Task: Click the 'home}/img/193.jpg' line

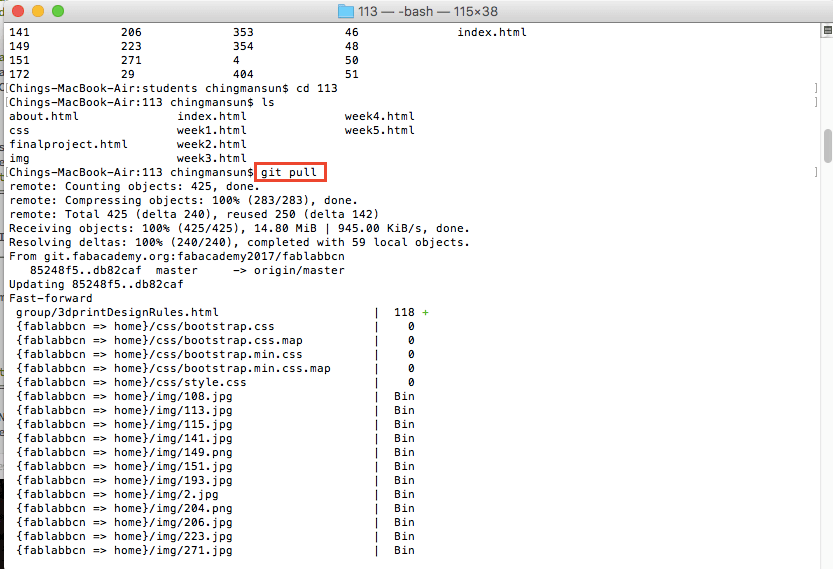Action: pos(124,480)
